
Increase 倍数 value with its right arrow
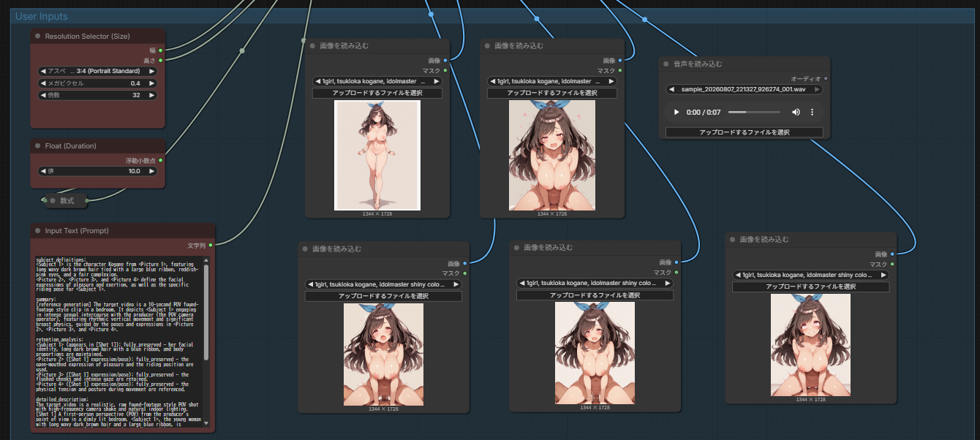[152, 95]
